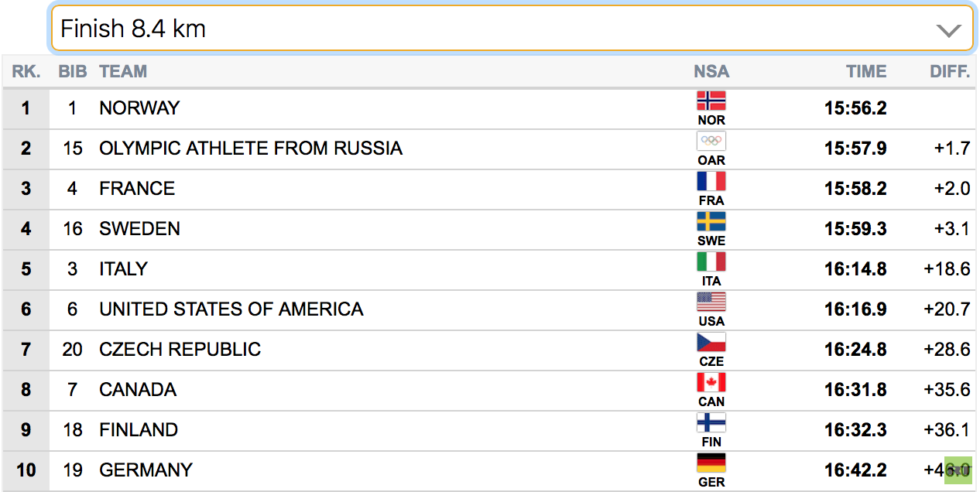Click the France flag icon
Viewport: 980px width, 492px height.
(711, 181)
